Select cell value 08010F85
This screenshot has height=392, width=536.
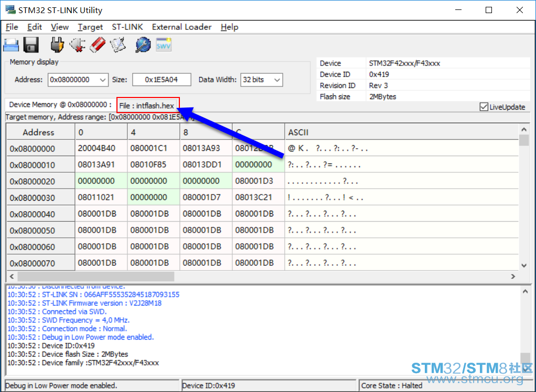(x=154, y=165)
